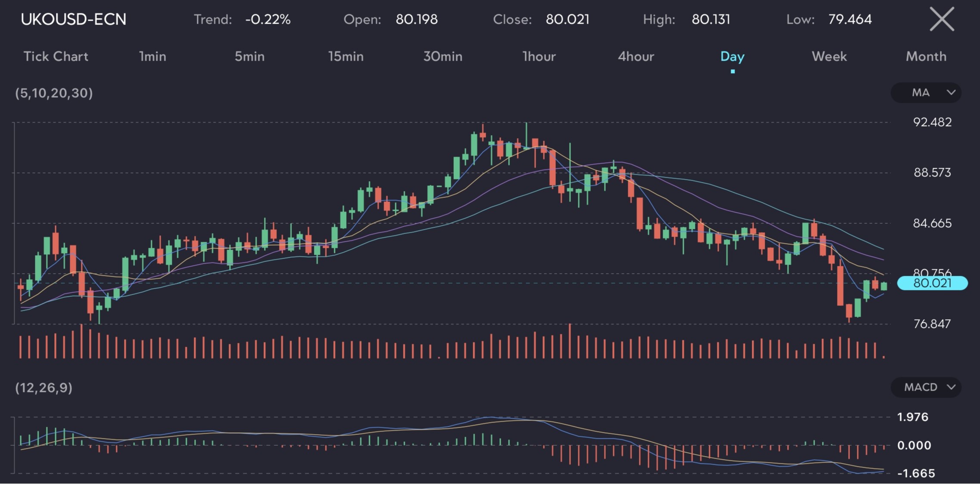
Task: Select the 5min timeframe tab
Action: point(249,56)
